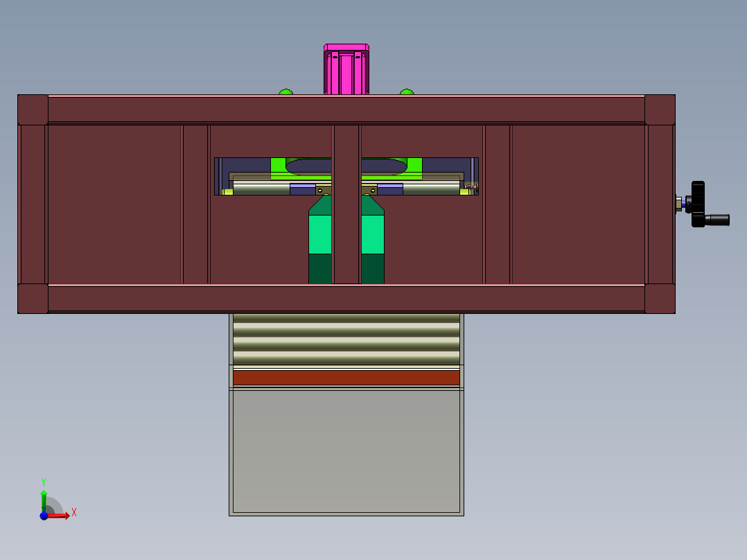Screen dimensions: 747x560
Task: Select the bottom-right corner block of the frame
Action: [x=660, y=298]
